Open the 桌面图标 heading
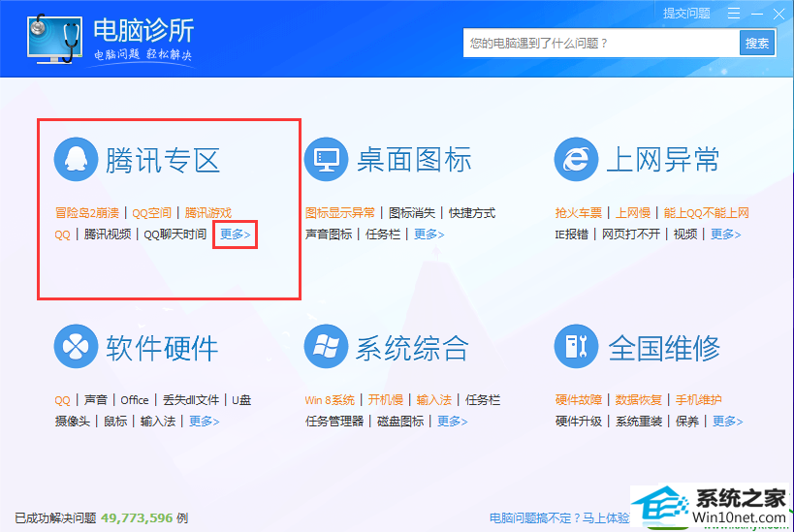 [x=414, y=160]
